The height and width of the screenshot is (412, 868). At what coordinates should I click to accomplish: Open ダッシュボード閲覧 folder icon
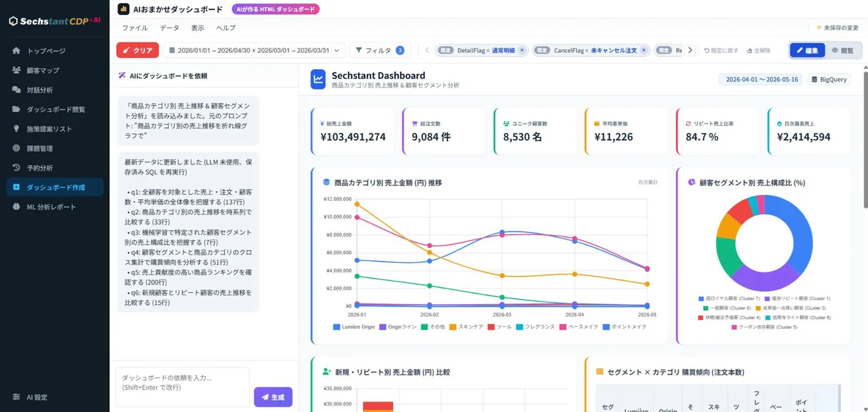point(16,109)
